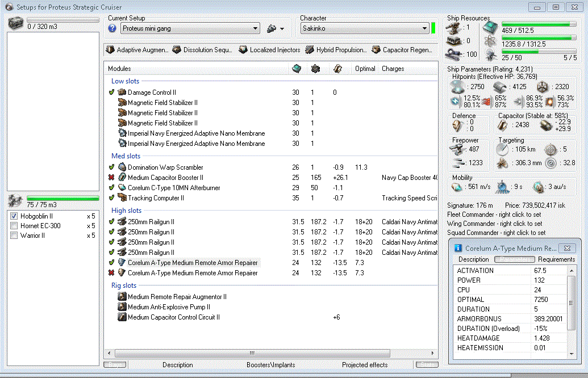Click the Tracking Computer II module icon

click(122, 198)
